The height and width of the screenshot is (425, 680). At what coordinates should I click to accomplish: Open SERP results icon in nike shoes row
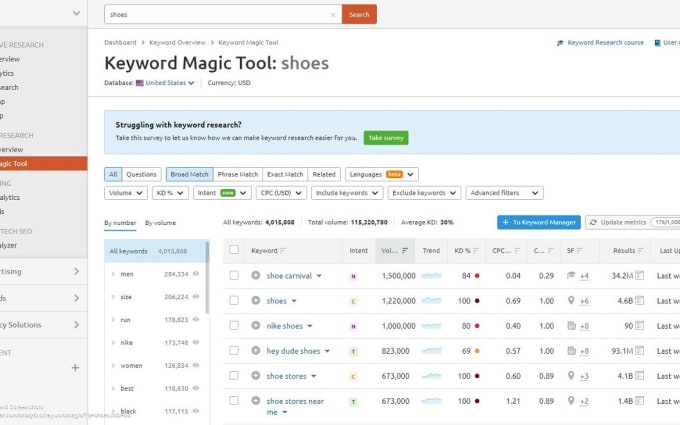pos(639,326)
